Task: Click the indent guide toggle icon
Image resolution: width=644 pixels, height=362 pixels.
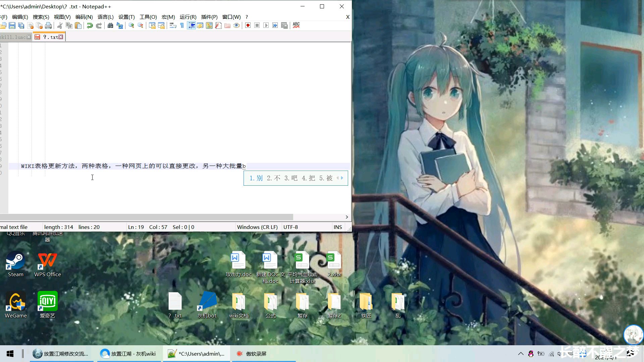Action: (191, 25)
